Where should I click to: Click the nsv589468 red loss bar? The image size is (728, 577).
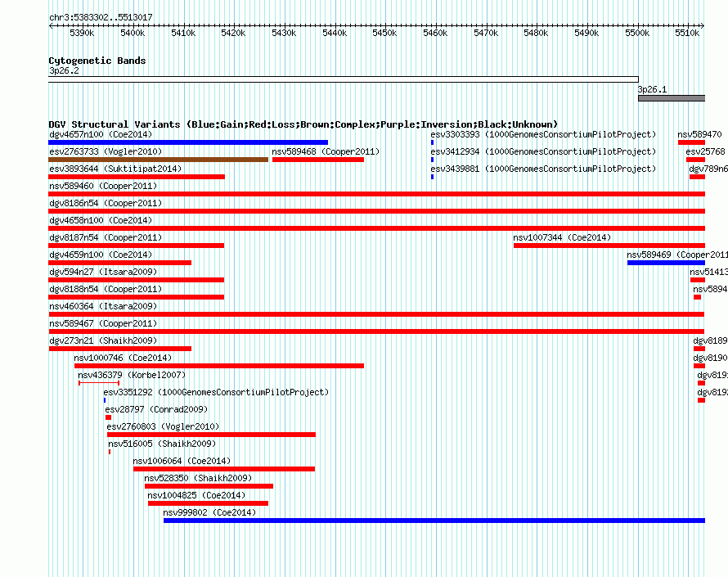pyautogui.click(x=318, y=160)
